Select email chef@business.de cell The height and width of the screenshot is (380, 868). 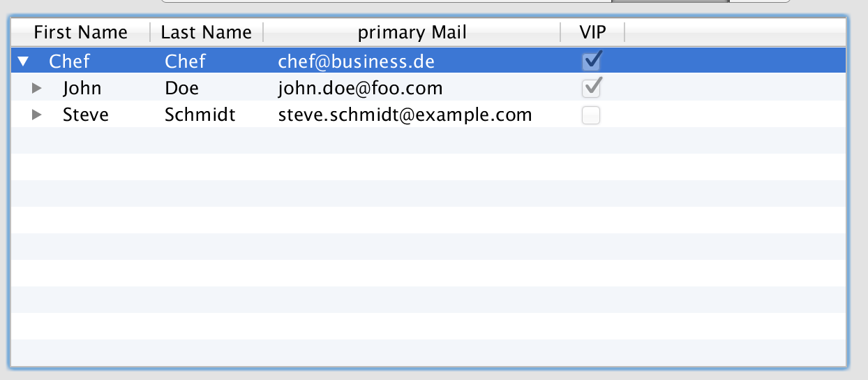[x=356, y=61]
